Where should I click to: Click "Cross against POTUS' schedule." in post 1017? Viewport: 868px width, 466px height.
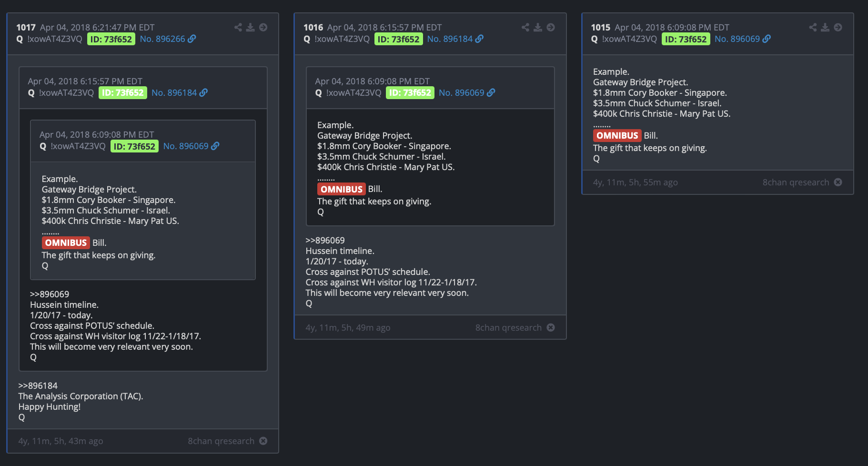(92, 325)
